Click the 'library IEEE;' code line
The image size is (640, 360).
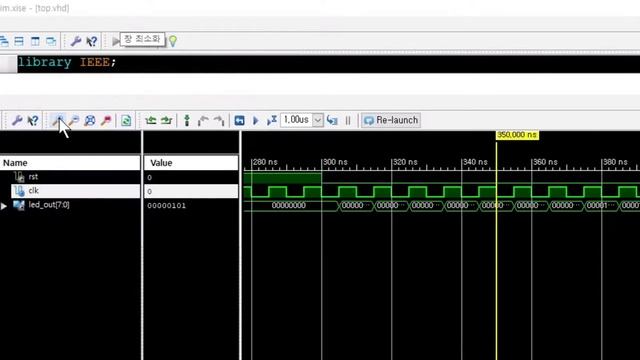coord(67,62)
